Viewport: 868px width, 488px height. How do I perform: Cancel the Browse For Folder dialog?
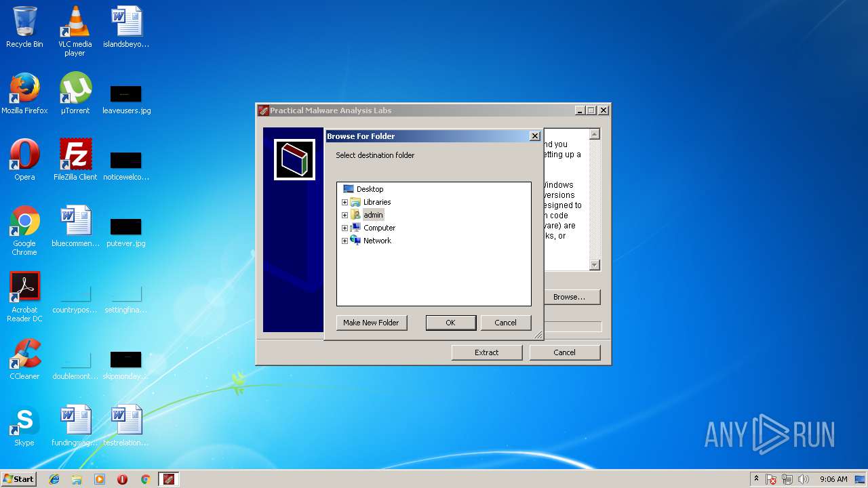(505, 323)
